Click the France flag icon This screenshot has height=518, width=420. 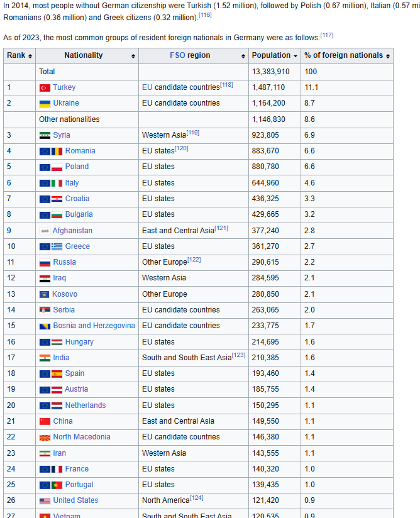(57, 470)
